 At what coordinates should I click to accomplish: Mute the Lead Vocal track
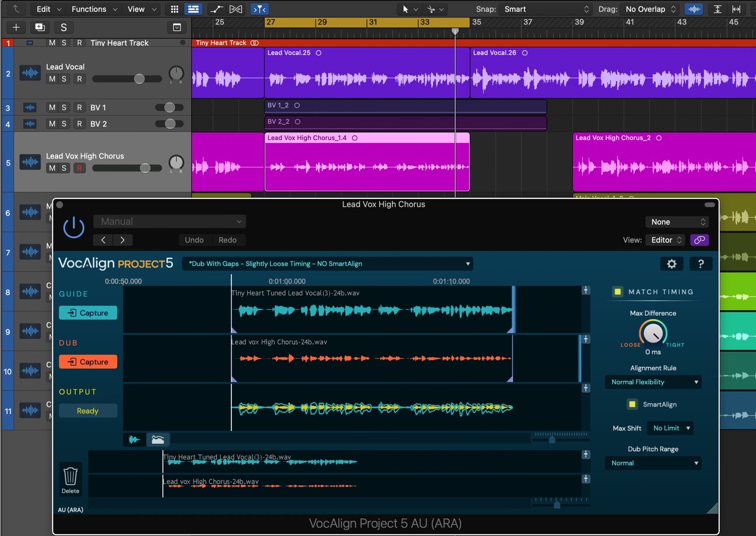52,79
